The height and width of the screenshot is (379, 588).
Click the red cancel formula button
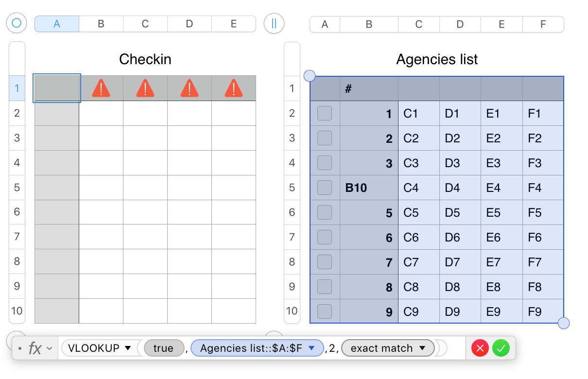click(480, 348)
